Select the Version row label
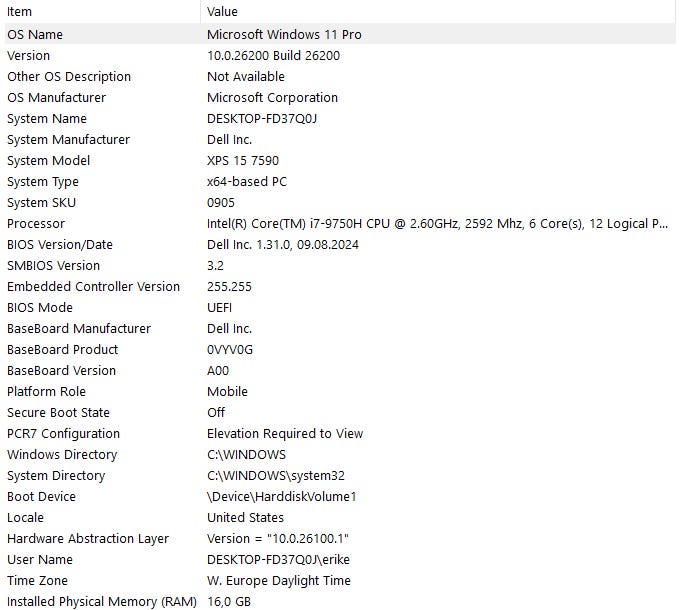This screenshot has width=679, height=610. pyautogui.click(x=29, y=55)
